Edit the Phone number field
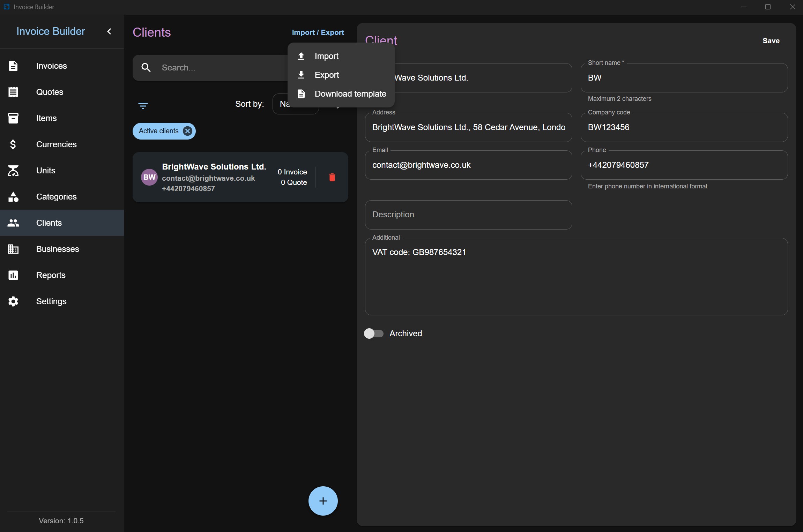803x532 pixels. click(x=684, y=165)
